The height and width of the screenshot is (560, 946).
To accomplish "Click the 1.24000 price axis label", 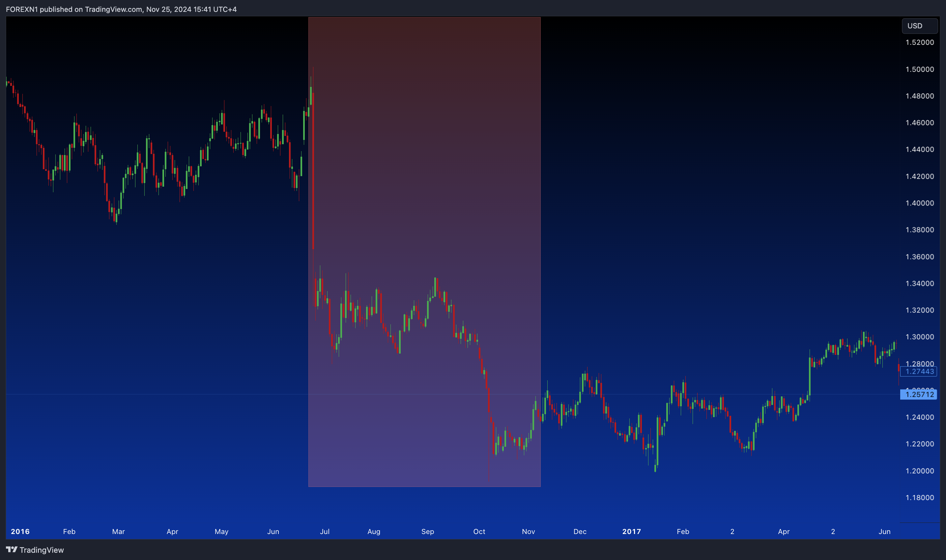I will pyautogui.click(x=920, y=417).
